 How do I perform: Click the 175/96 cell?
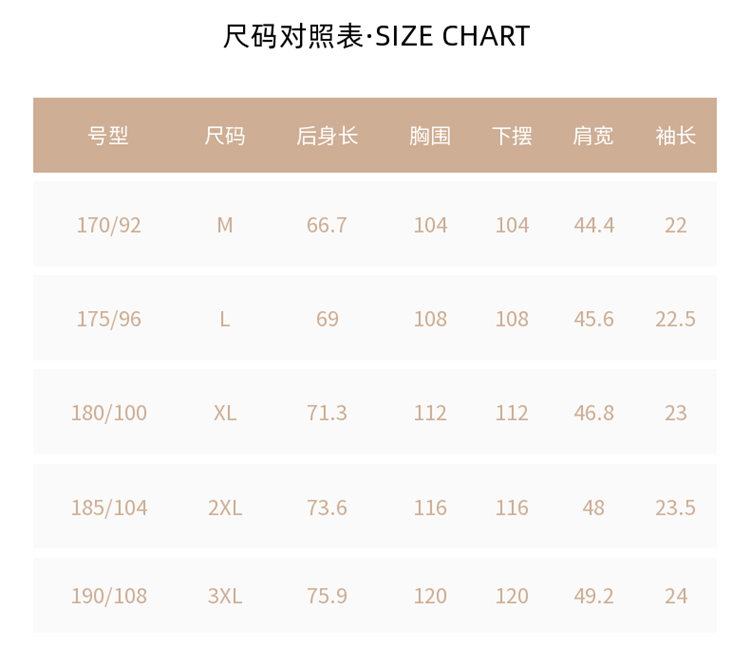[109, 319]
